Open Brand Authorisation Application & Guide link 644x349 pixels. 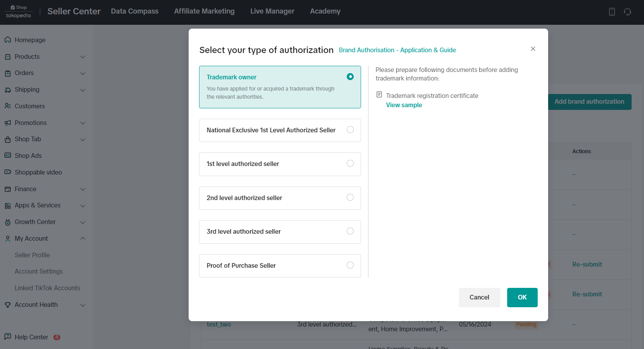(397, 50)
